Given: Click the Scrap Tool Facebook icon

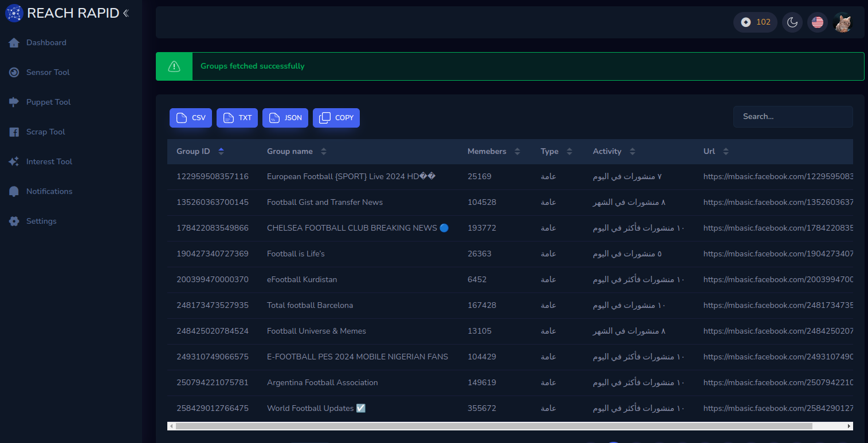Looking at the screenshot, I should (14, 132).
